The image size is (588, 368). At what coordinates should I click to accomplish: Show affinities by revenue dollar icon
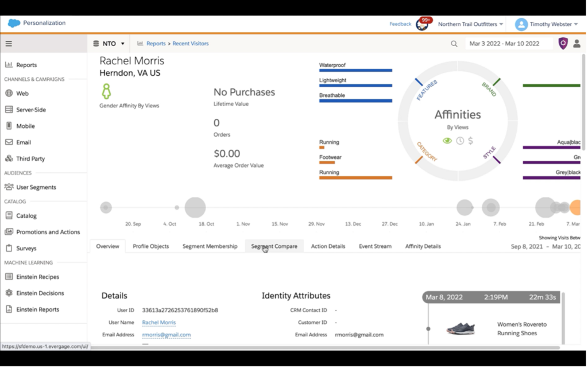pos(471,141)
